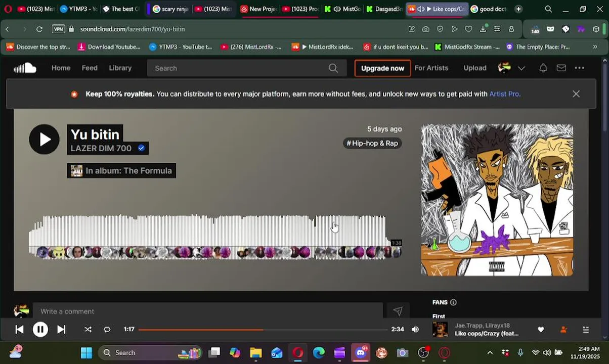Image resolution: width=609 pixels, height=364 pixels.
Task: Open the Download Youtube bookmark
Action: pyautogui.click(x=109, y=47)
